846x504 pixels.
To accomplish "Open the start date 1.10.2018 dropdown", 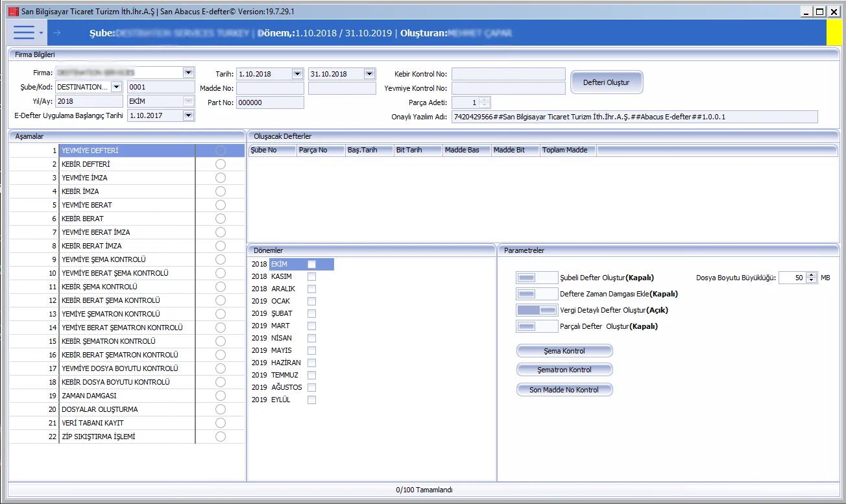I will coord(297,74).
